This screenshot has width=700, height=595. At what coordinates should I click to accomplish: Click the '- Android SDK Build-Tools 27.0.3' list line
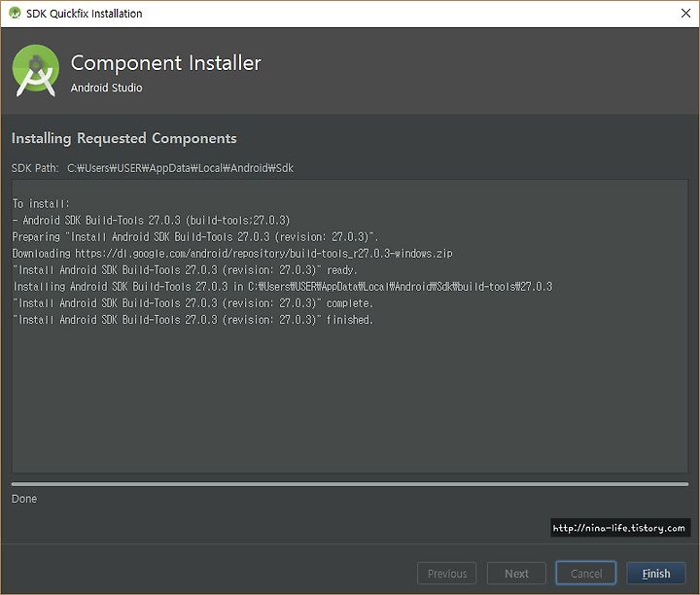coord(151,221)
